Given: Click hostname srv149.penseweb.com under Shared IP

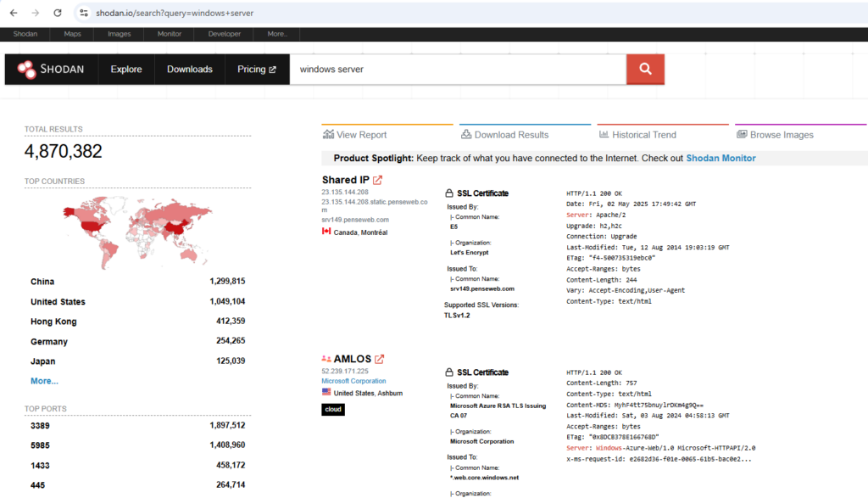Looking at the screenshot, I should click(x=355, y=220).
